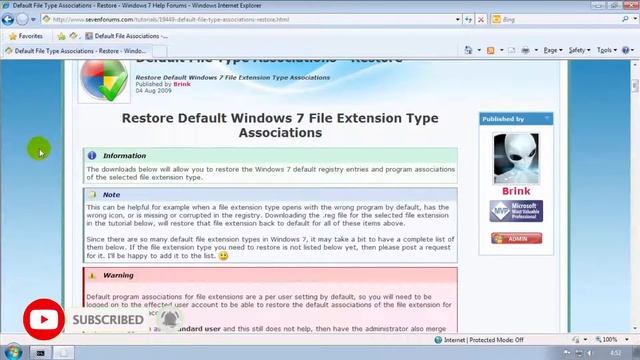640x360 pixels.
Task: Click the Refresh/compatibility arrows icon
Action: pos(469,19)
